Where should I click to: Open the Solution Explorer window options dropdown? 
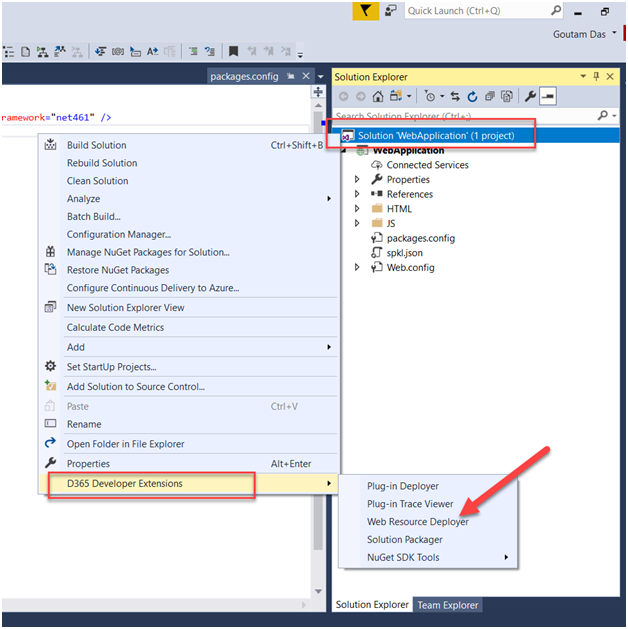coord(583,76)
